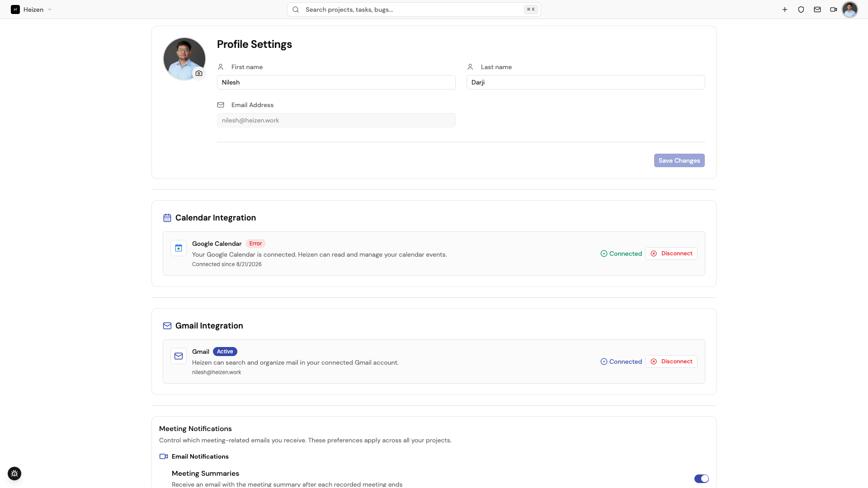Click Connected status for Gmail
The height and width of the screenshot is (488, 868).
(621, 361)
